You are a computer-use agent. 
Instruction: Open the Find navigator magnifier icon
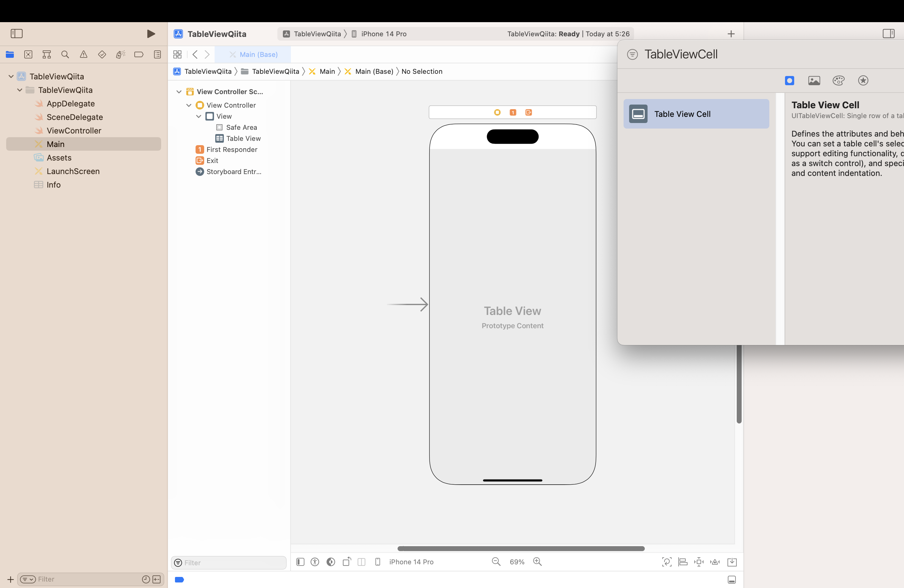[65, 54]
